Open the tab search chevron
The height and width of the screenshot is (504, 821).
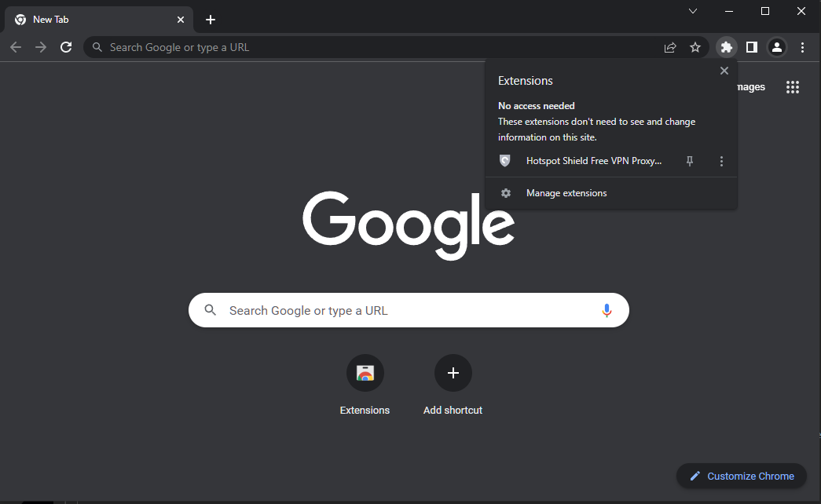pyautogui.click(x=693, y=11)
